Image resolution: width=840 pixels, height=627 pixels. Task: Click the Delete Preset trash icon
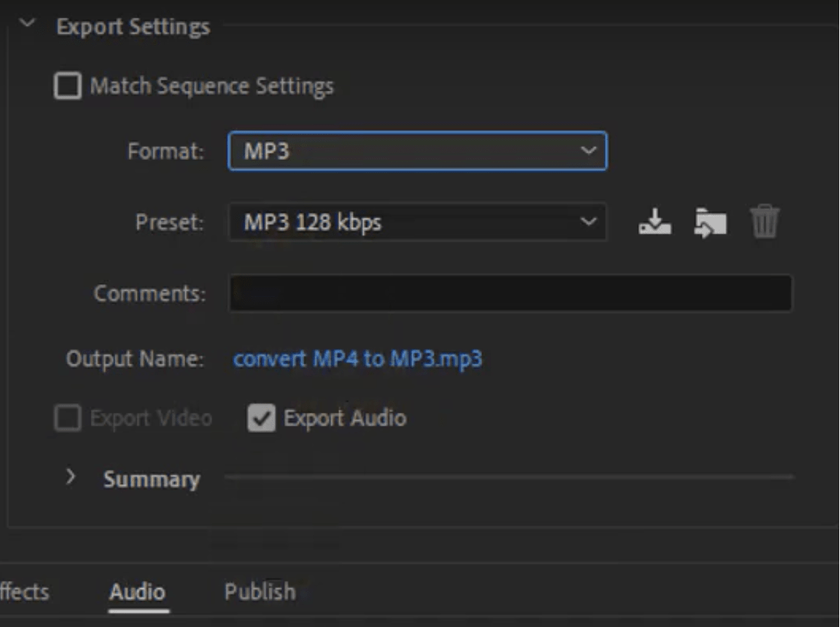tap(764, 222)
